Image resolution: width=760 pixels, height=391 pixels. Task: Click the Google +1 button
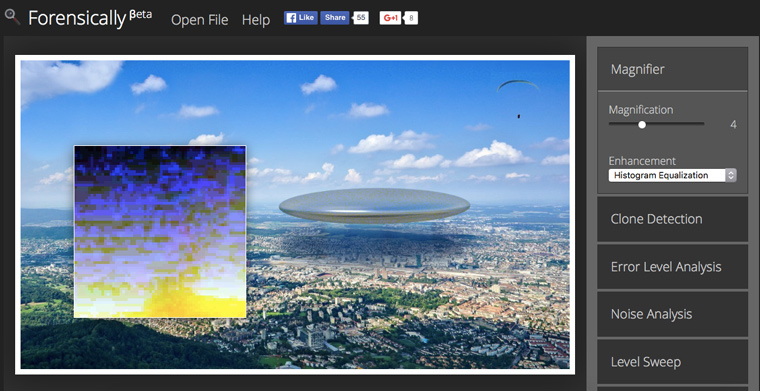pyautogui.click(x=390, y=18)
